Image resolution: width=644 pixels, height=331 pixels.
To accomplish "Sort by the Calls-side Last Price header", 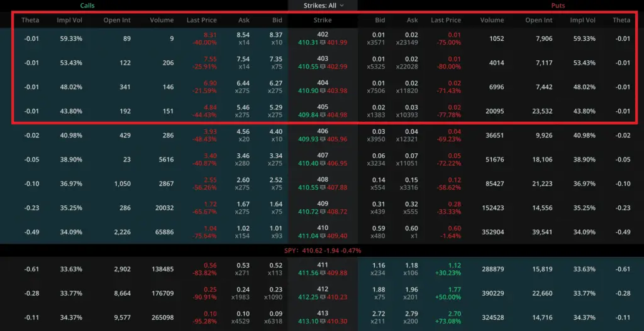I will coord(202,20).
